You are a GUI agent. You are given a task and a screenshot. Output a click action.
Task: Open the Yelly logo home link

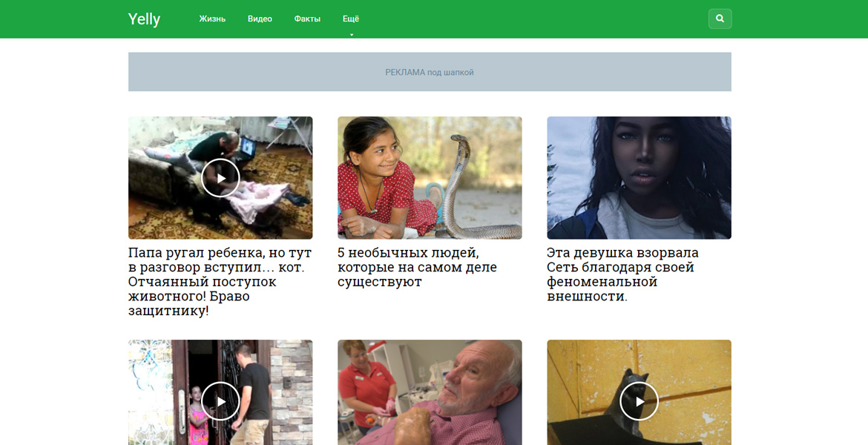click(x=144, y=19)
